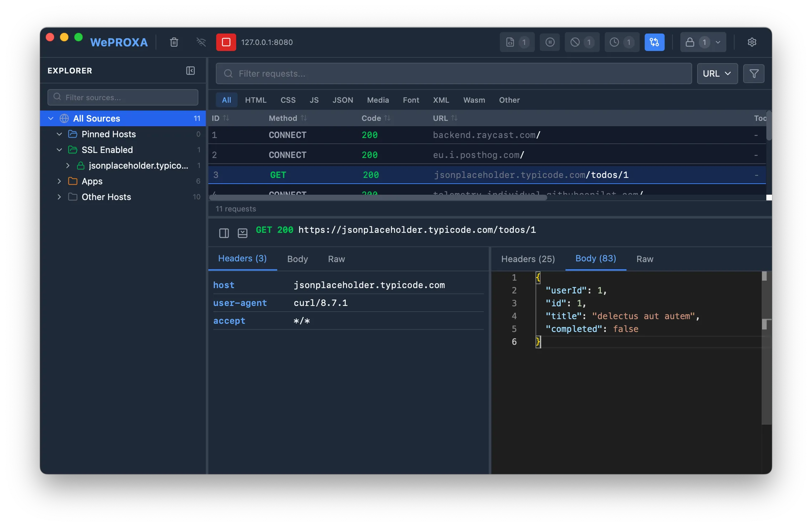
Task: Focus the Filter requests search field
Action: (453, 73)
